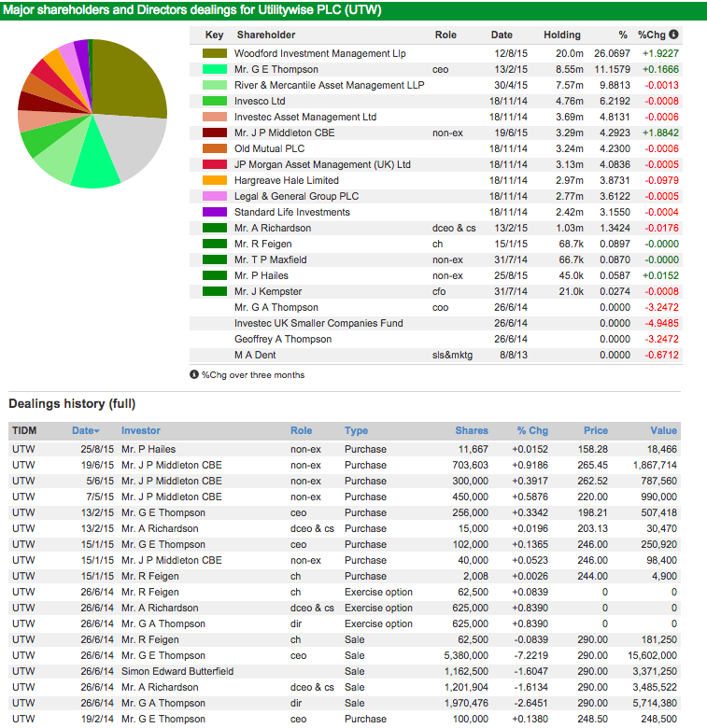Select 'River & Mercantile Asset Management LLP' row text

coord(329,85)
